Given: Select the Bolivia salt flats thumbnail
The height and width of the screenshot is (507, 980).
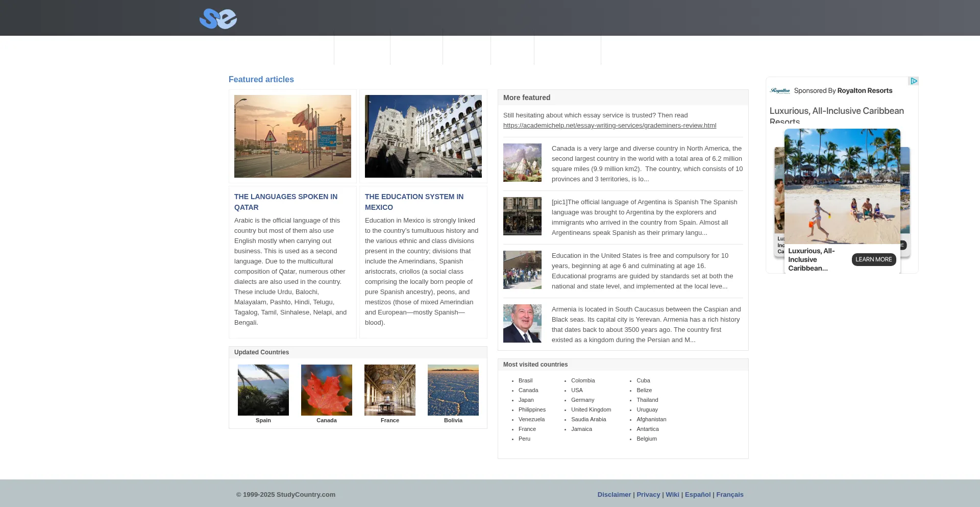Looking at the screenshot, I should point(453,390).
